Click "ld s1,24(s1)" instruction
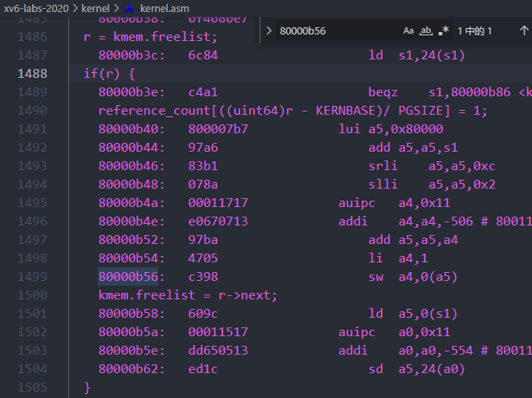This screenshot has width=532, height=398. coord(417,55)
